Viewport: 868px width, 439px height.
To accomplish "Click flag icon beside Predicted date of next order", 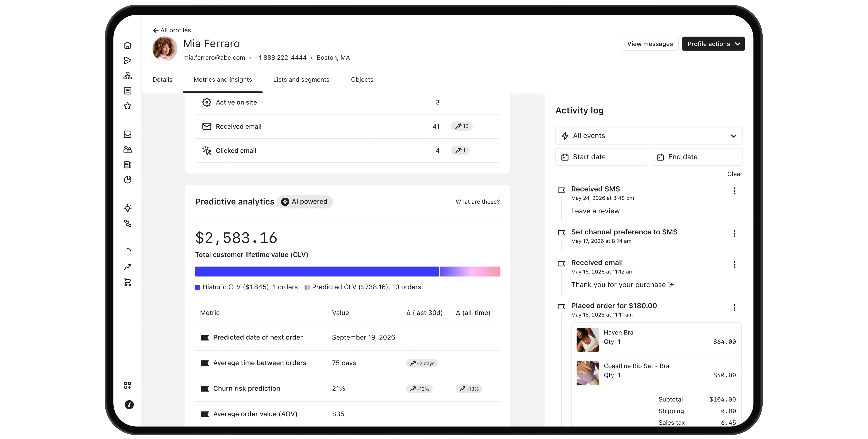I will tap(205, 337).
